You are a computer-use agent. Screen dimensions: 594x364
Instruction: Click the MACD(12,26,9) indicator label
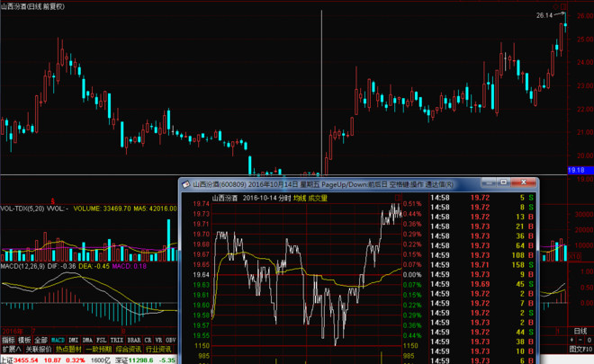[x=22, y=266]
